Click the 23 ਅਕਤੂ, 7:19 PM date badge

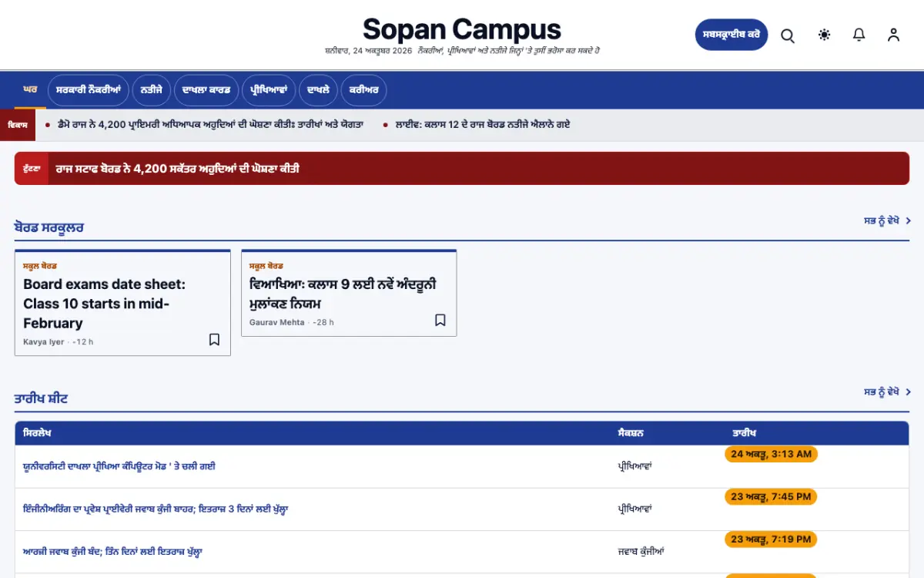click(x=772, y=539)
